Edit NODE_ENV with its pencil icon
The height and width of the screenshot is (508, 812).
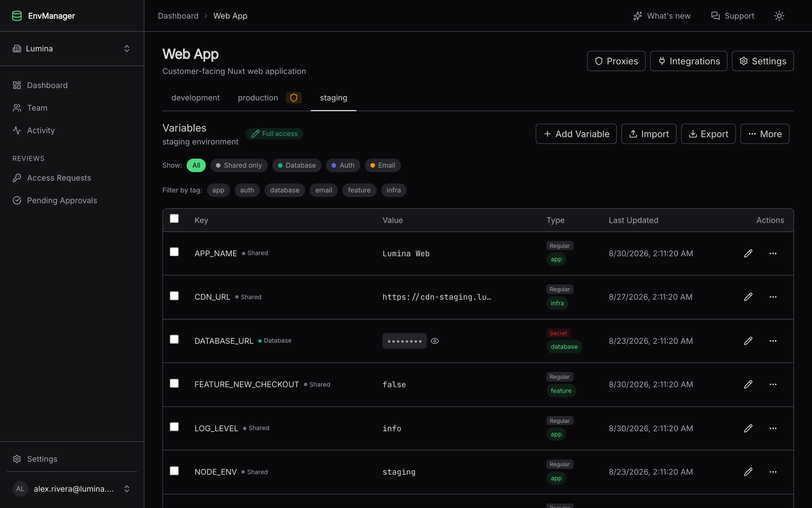point(748,472)
